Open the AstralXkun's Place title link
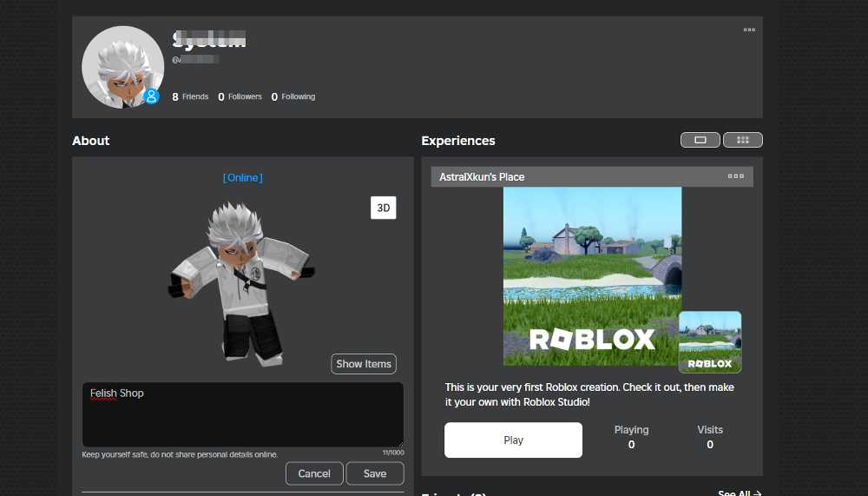 coord(482,177)
